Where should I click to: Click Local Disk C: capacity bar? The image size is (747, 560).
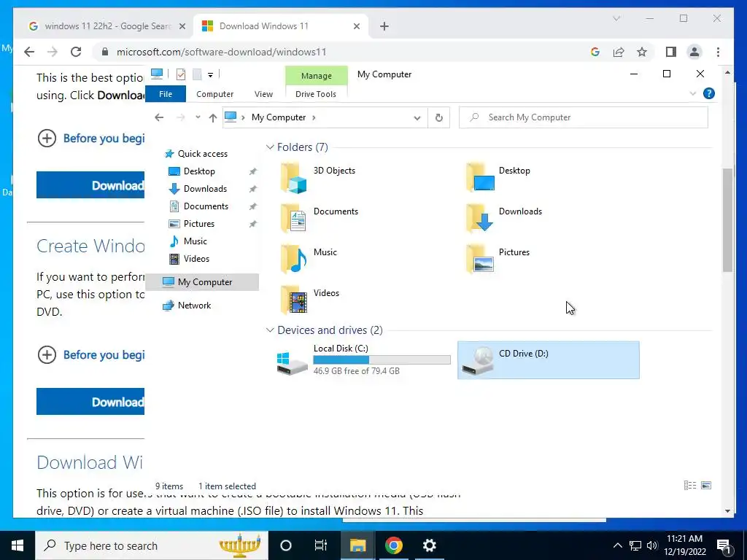pyautogui.click(x=382, y=360)
